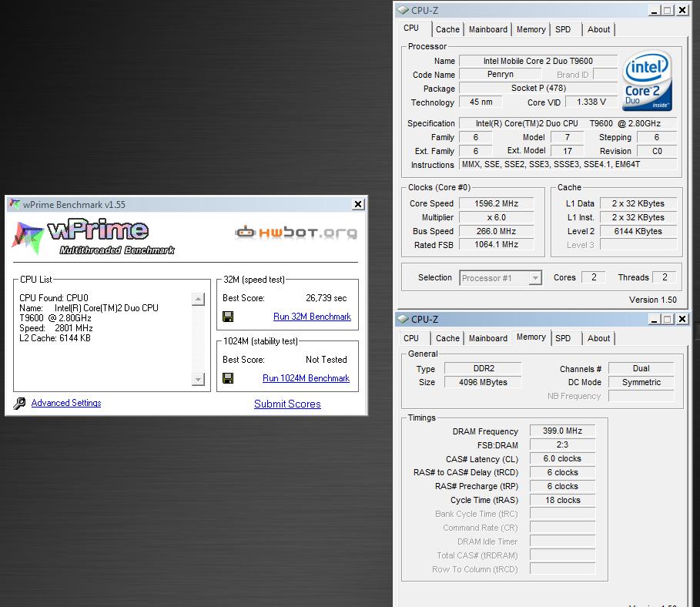This screenshot has height=607, width=700.
Task: Click the Code Name value Penryn
Action: [x=500, y=74]
